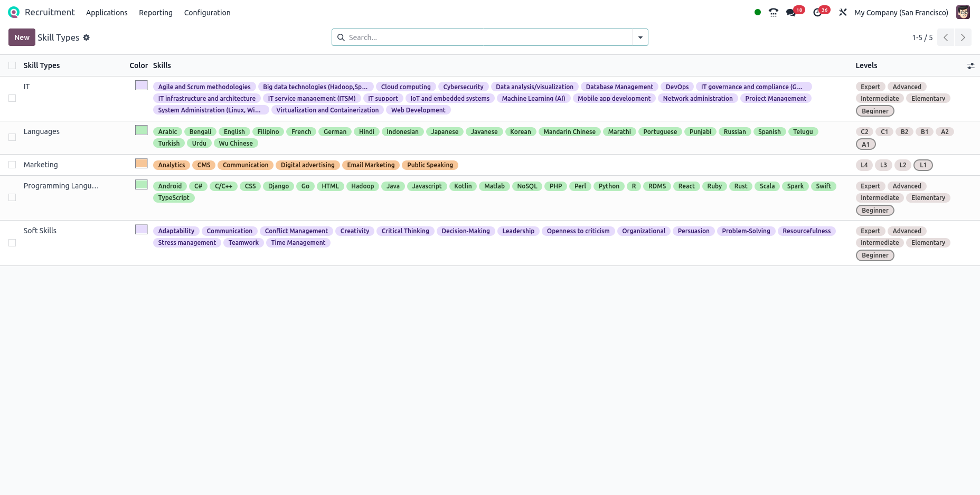The image size is (980, 495).
Task: Toggle the select-all checkbox in header
Action: 12,65
